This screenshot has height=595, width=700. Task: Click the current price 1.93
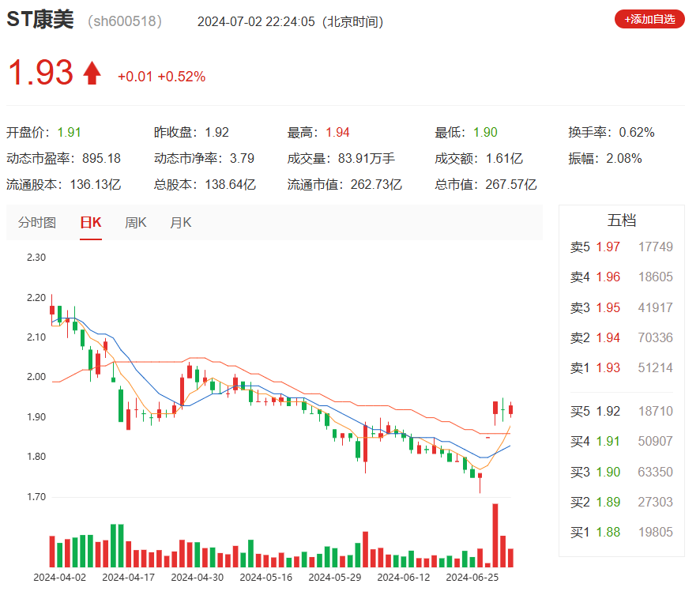[41, 73]
